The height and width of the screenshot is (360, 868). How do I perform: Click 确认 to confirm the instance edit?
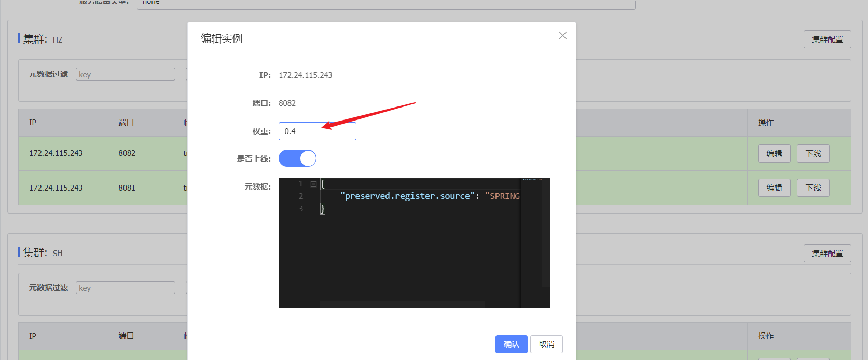point(511,344)
